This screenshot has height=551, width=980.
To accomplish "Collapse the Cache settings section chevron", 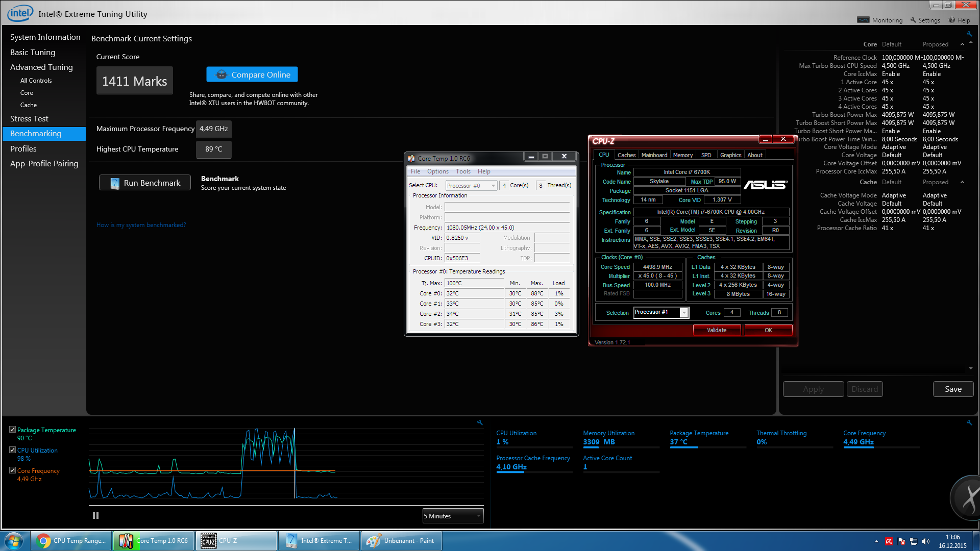I will point(962,182).
